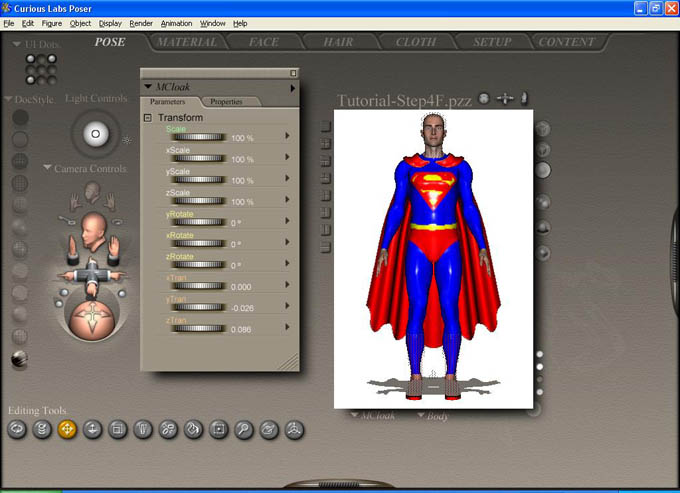
Task: Open the DocStyle triangle menu
Action: (8, 99)
